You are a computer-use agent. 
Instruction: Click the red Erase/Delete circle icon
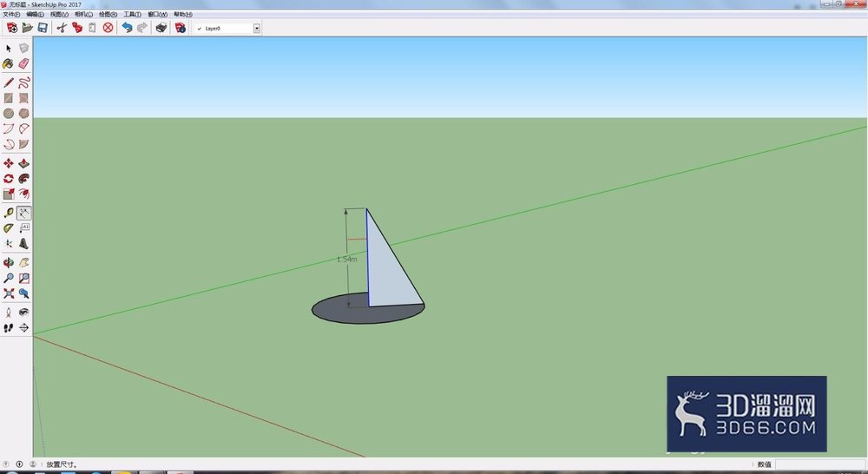coord(108,28)
